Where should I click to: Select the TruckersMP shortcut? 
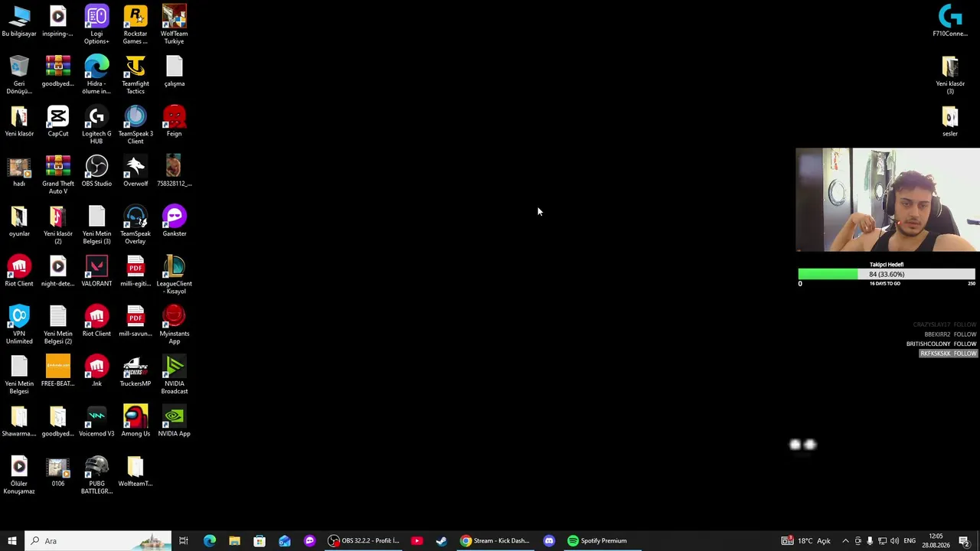pos(136,372)
